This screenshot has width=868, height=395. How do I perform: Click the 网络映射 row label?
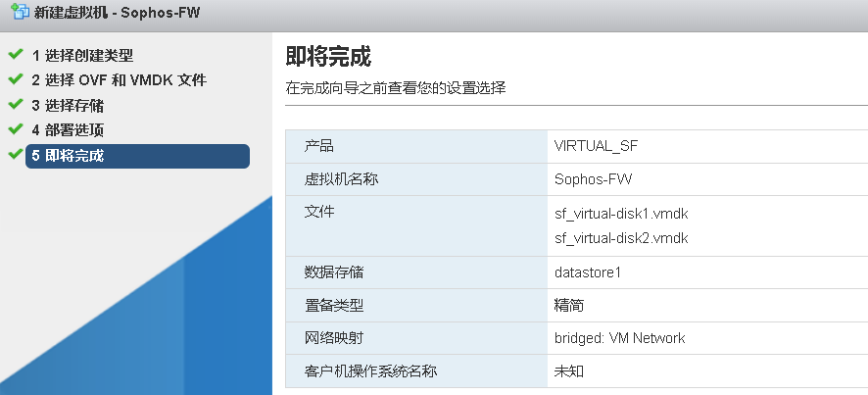(x=334, y=338)
